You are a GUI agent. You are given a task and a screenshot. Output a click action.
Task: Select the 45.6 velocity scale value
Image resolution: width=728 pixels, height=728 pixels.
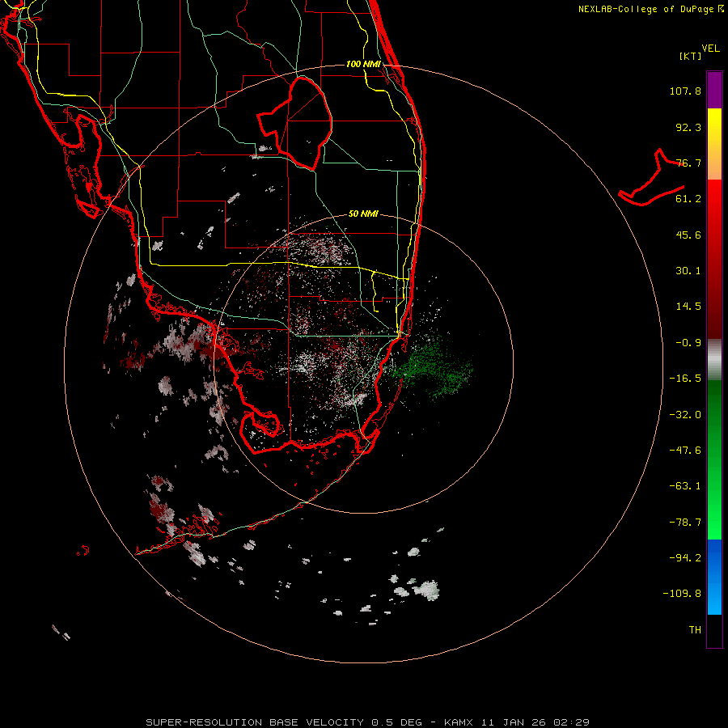point(688,235)
